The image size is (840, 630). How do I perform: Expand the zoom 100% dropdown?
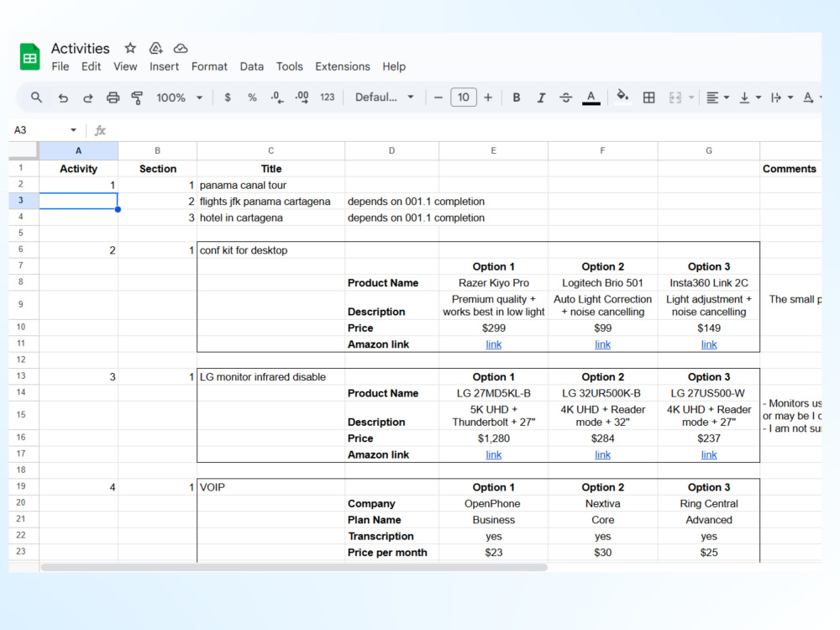point(199,97)
